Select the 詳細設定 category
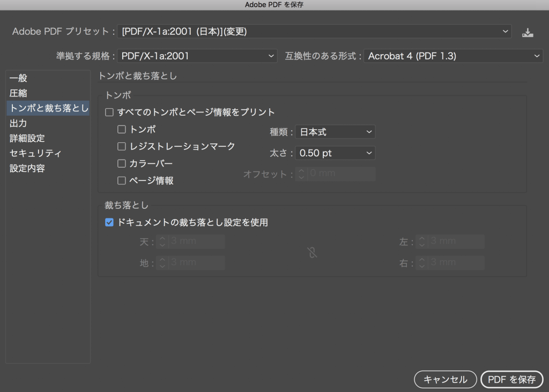The height and width of the screenshot is (392, 549). click(x=48, y=138)
